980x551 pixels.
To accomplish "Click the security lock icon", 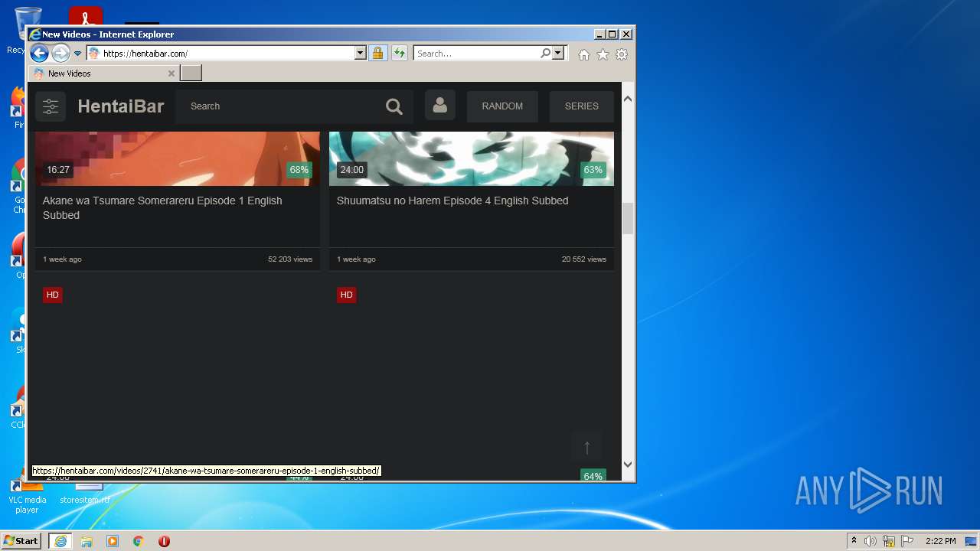I will 377,54.
